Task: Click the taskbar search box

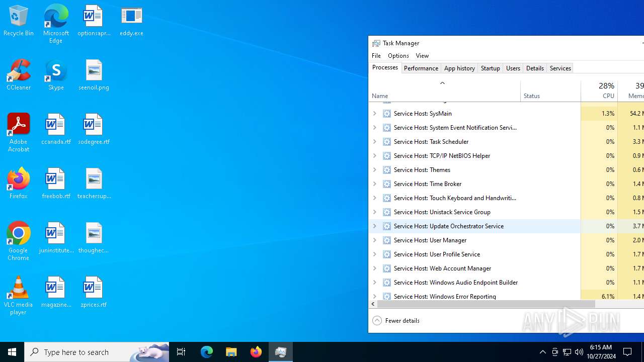Action: (97, 352)
